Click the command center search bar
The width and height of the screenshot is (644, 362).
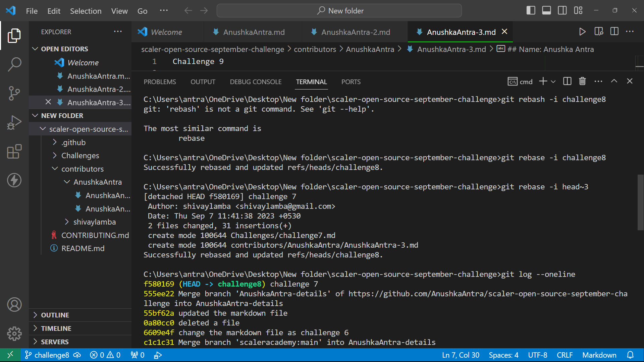339,10
